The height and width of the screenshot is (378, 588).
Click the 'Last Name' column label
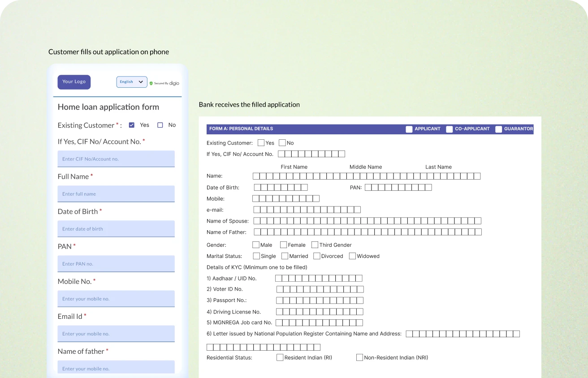[x=438, y=167]
